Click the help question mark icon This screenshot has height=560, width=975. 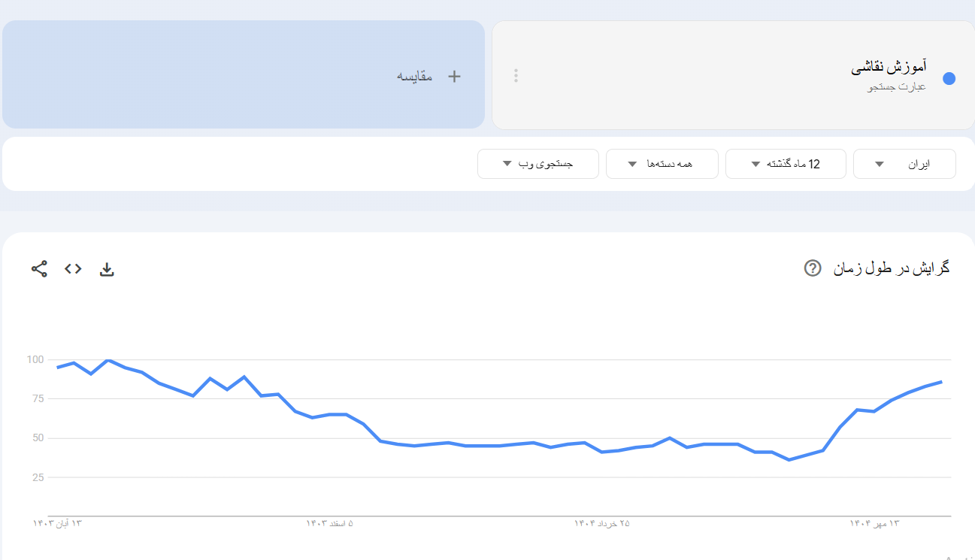pos(812,268)
